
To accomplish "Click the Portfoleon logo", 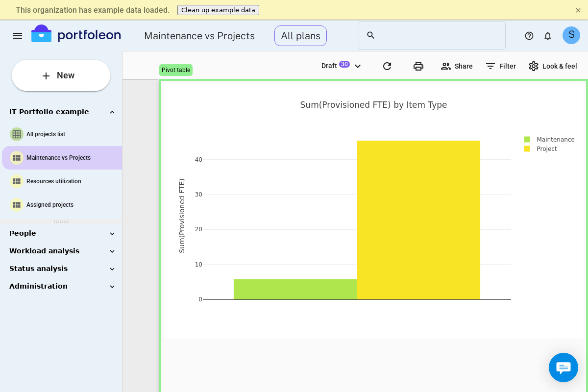I will tap(76, 34).
